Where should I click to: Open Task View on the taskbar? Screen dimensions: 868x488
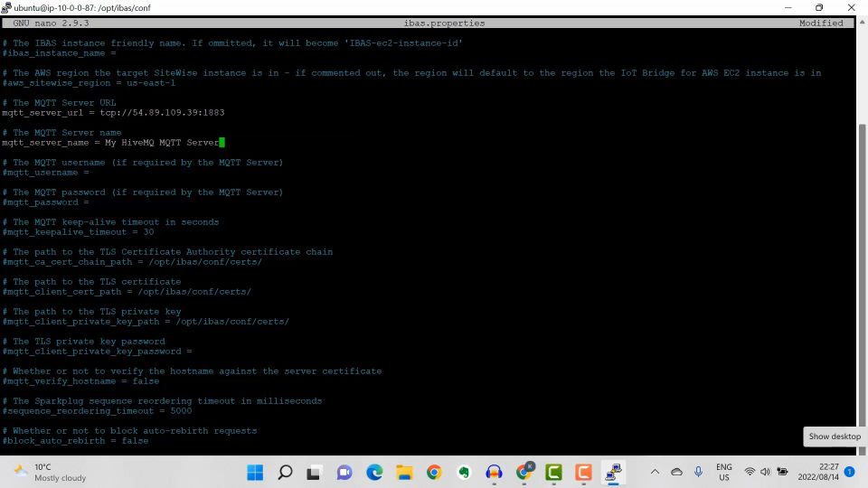tap(315, 473)
